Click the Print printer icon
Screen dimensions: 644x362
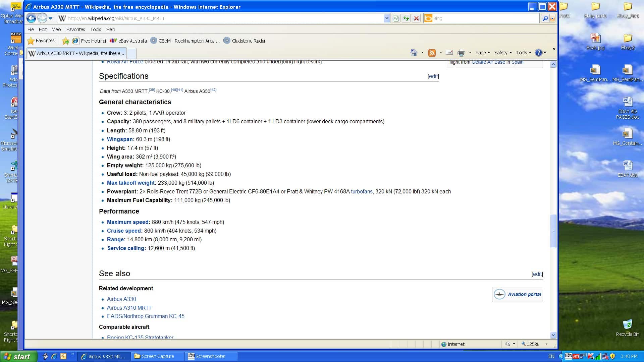(462, 53)
